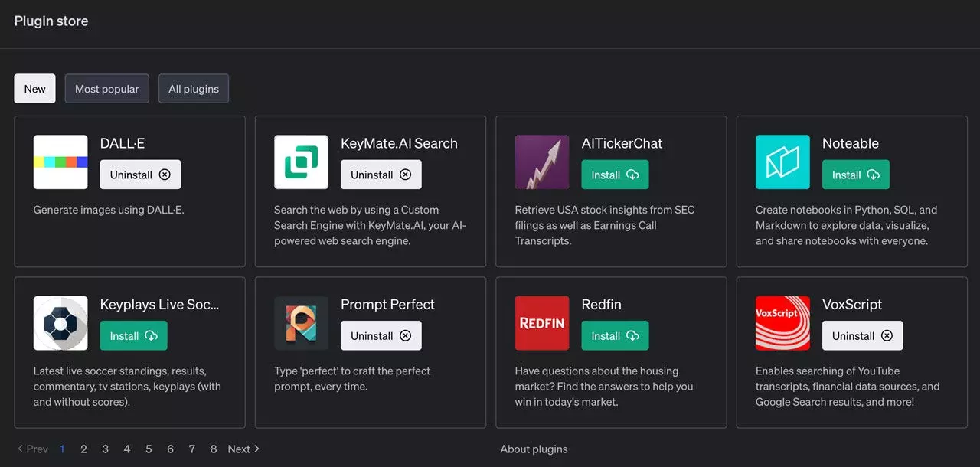Open page 2 of plugins
The height and width of the screenshot is (467, 980).
tap(83, 449)
